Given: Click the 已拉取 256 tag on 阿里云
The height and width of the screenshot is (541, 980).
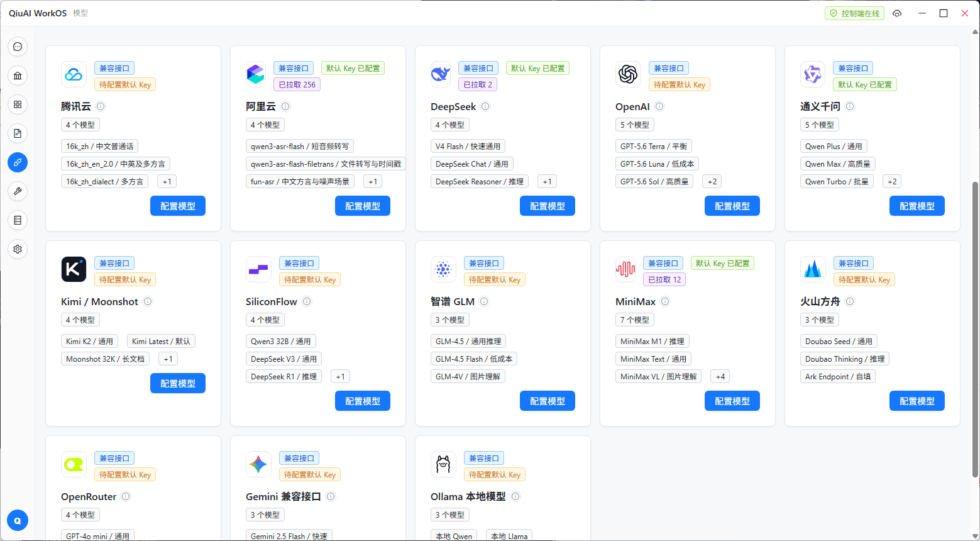Looking at the screenshot, I should 297,84.
